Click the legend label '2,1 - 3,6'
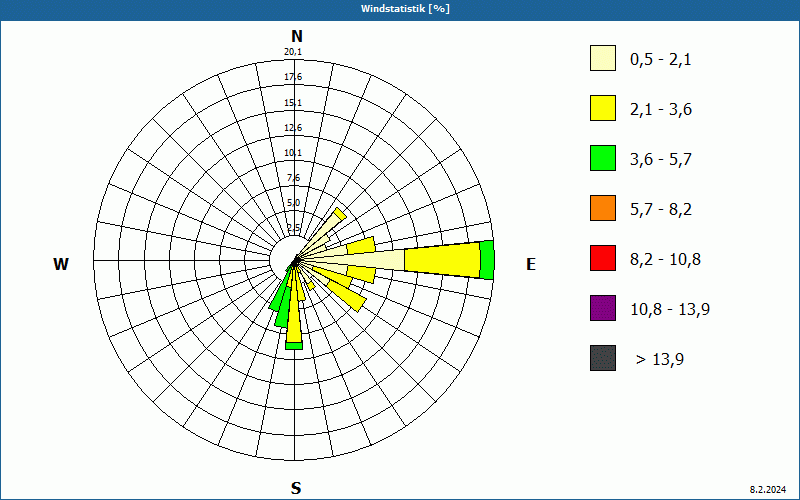This screenshot has height=500, width=800. point(661,110)
